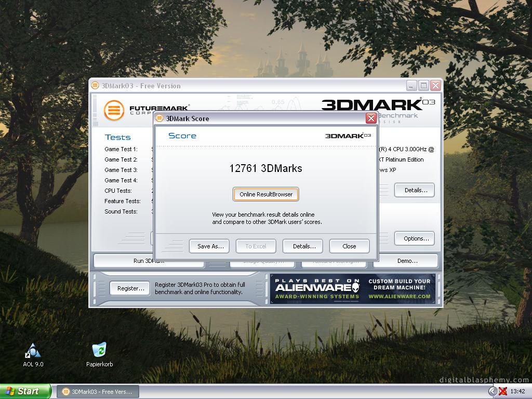Click the Platinum Edition graphics card text

pyautogui.click(x=401, y=159)
